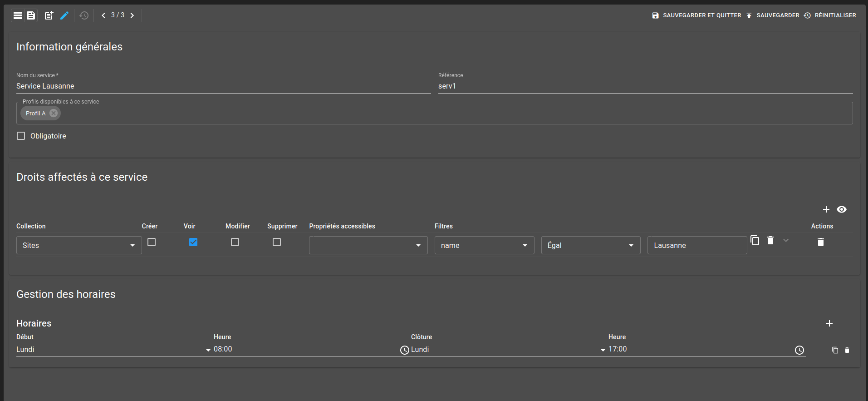
Task: Click the Profils disponibles field
Action: (435, 113)
